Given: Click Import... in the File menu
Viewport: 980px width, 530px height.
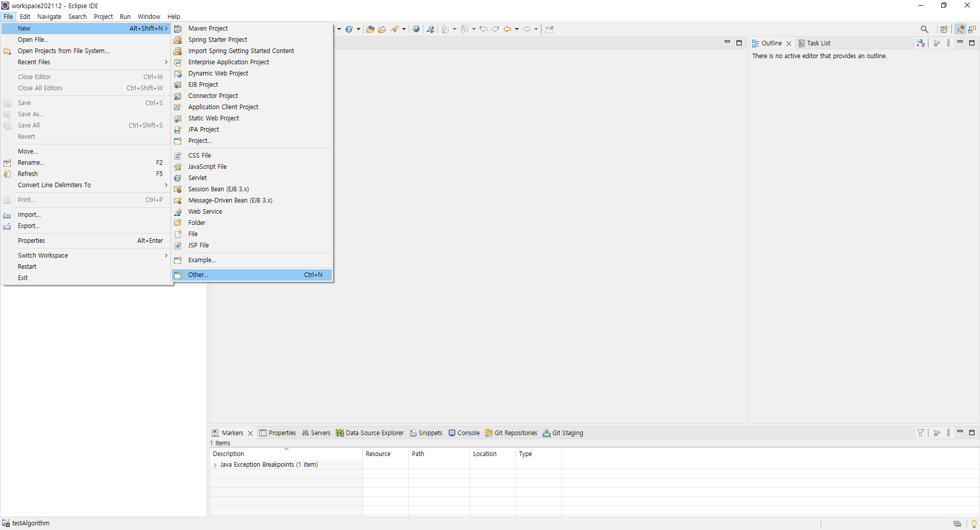Looking at the screenshot, I should (86, 215).
